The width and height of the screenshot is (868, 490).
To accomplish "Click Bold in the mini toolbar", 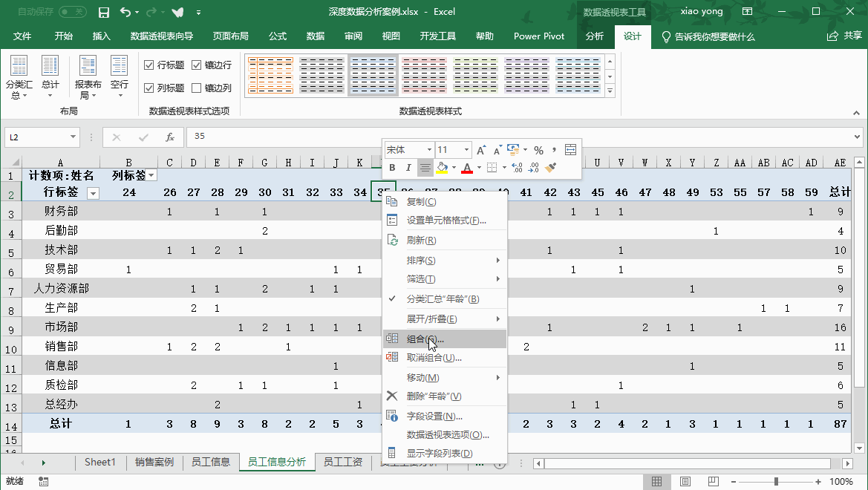I will click(x=392, y=167).
